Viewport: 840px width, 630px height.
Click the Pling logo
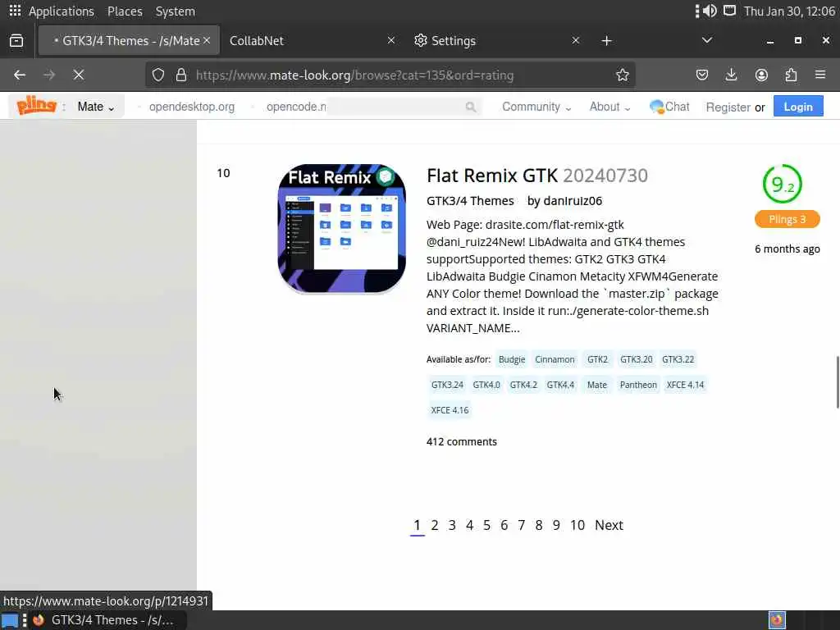pos(36,106)
